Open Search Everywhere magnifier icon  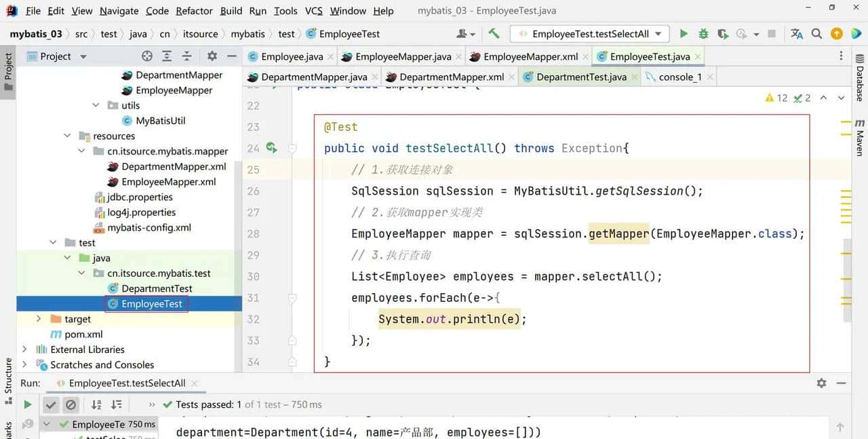click(x=816, y=34)
